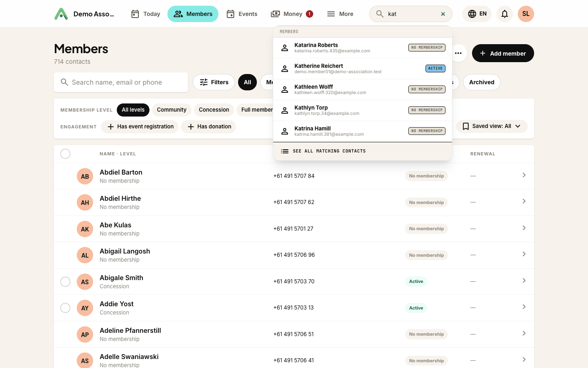Image resolution: width=588 pixels, height=368 pixels.
Task: Toggle the Has donation filter
Action: (209, 127)
